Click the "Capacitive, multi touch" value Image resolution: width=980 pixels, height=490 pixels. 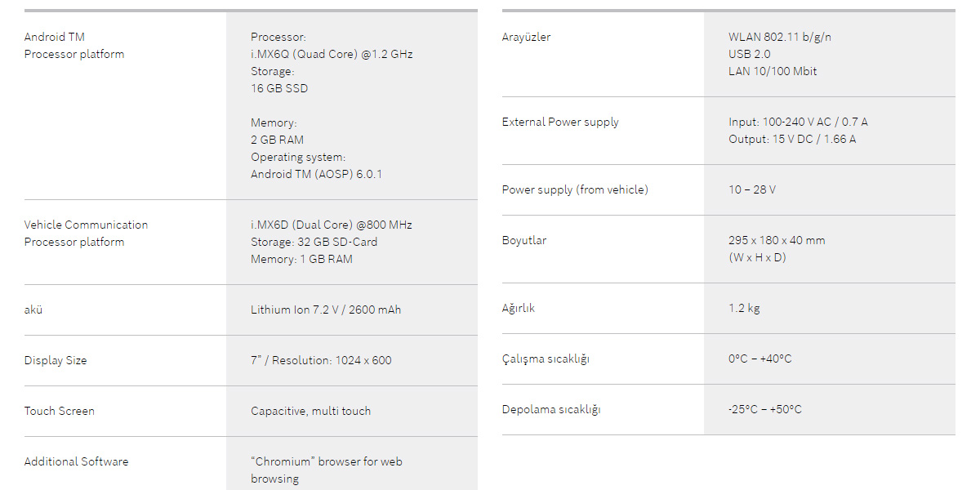point(310,411)
